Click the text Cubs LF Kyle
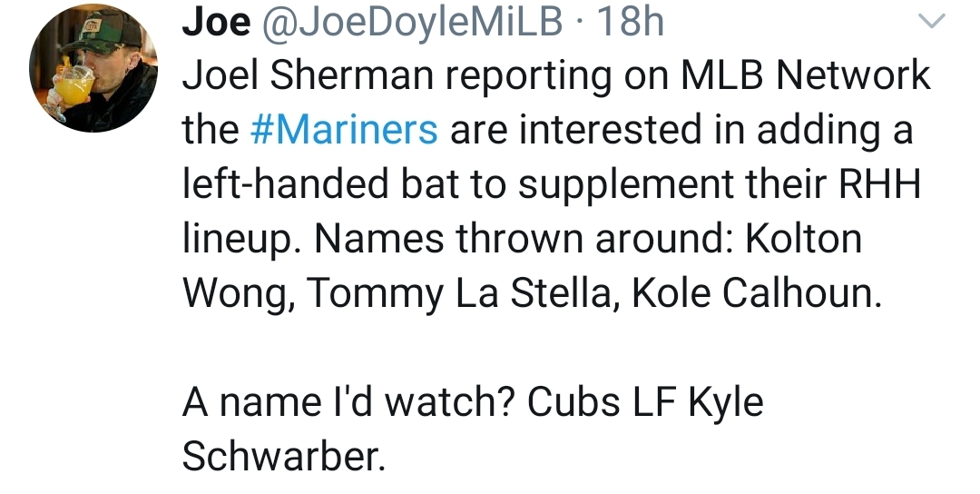980x494 pixels. [x=646, y=403]
